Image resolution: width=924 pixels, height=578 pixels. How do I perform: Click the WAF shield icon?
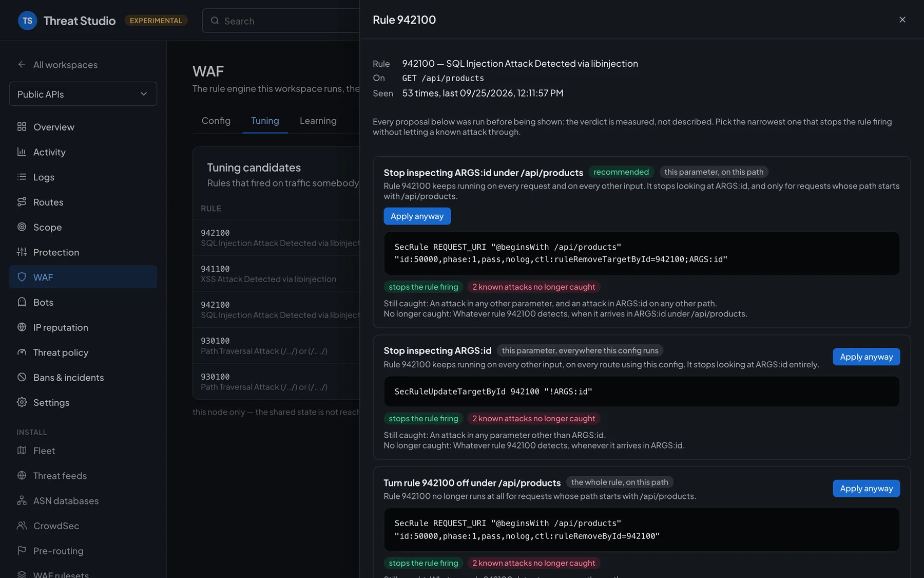[22, 277]
